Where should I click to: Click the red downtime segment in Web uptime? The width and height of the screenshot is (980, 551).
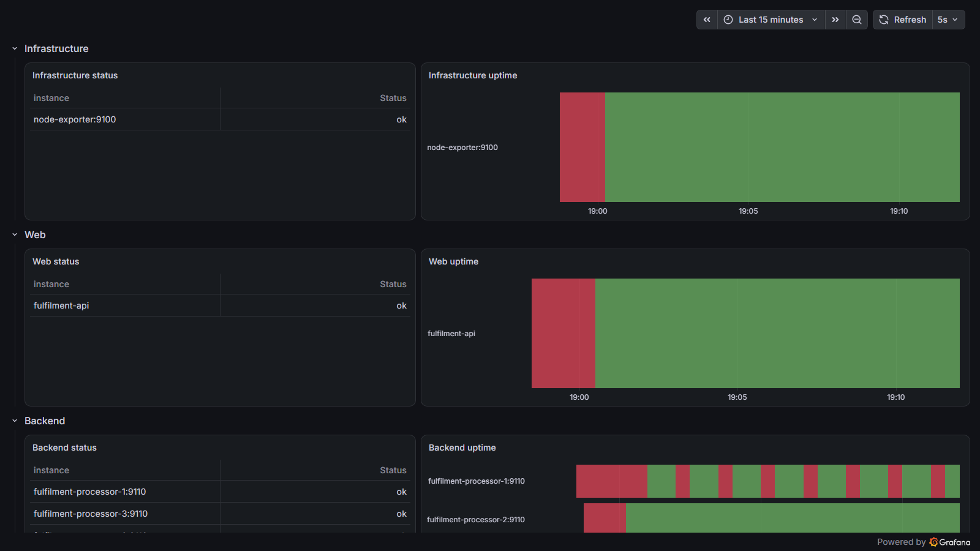pos(563,333)
